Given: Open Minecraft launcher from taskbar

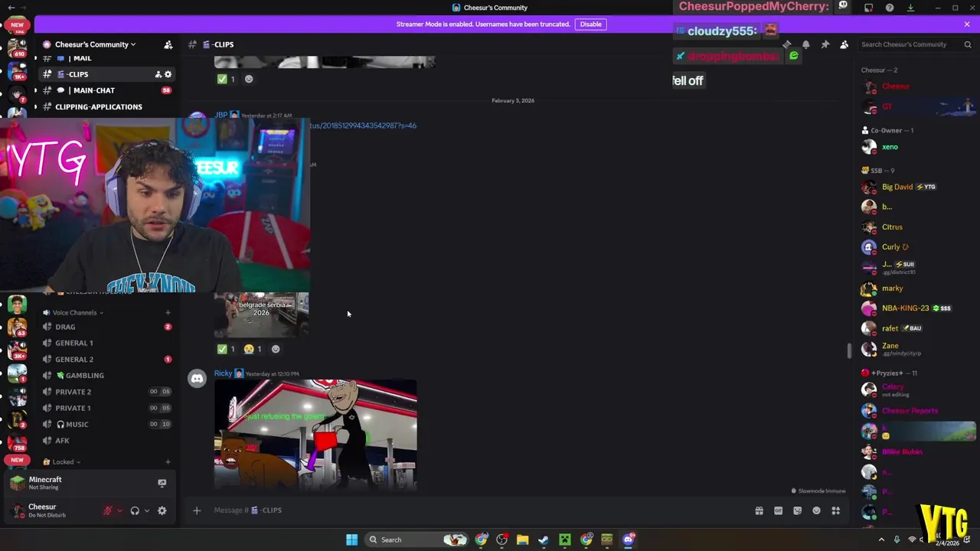Looking at the screenshot, I should coord(564,540).
